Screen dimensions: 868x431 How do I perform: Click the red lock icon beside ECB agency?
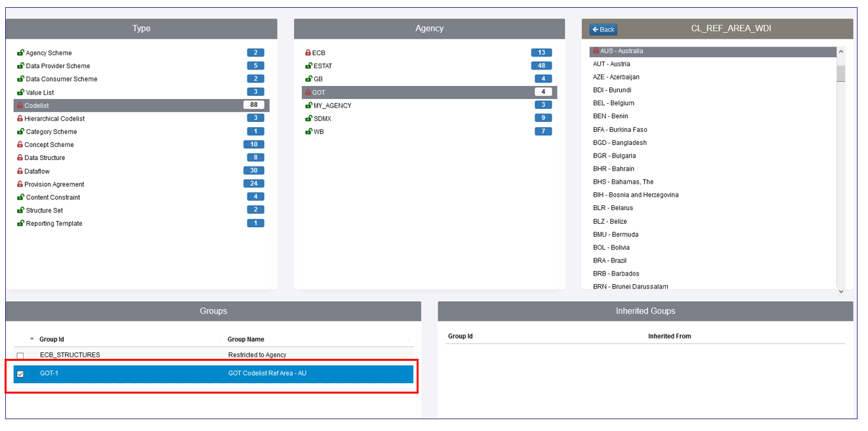tap(308, 53)
